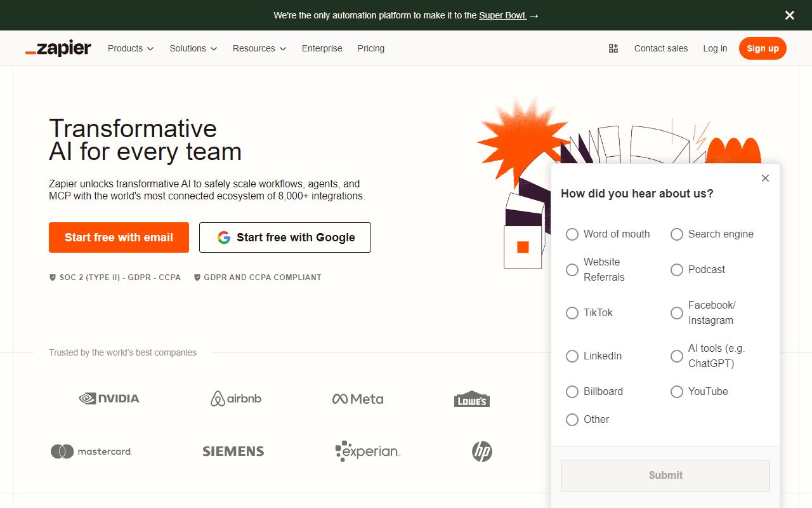
Task: Select the NVIDIA company logo
Action: coord(108,398)
